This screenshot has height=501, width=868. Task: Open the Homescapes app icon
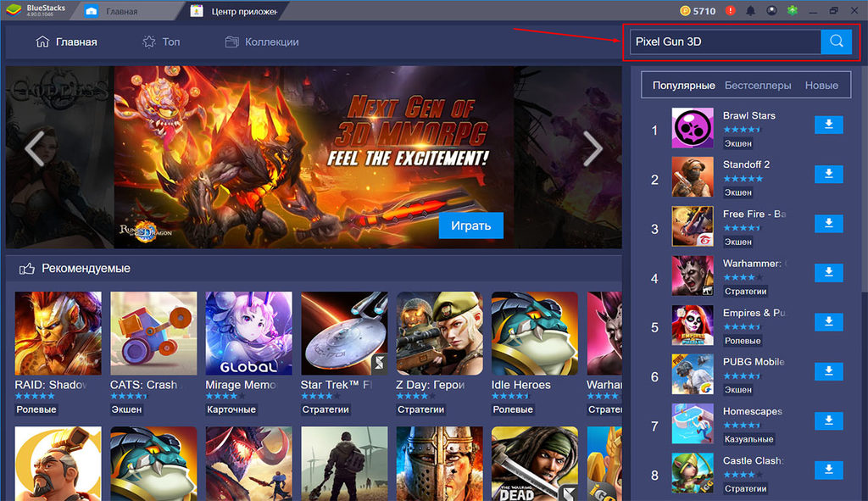point(693,424)
